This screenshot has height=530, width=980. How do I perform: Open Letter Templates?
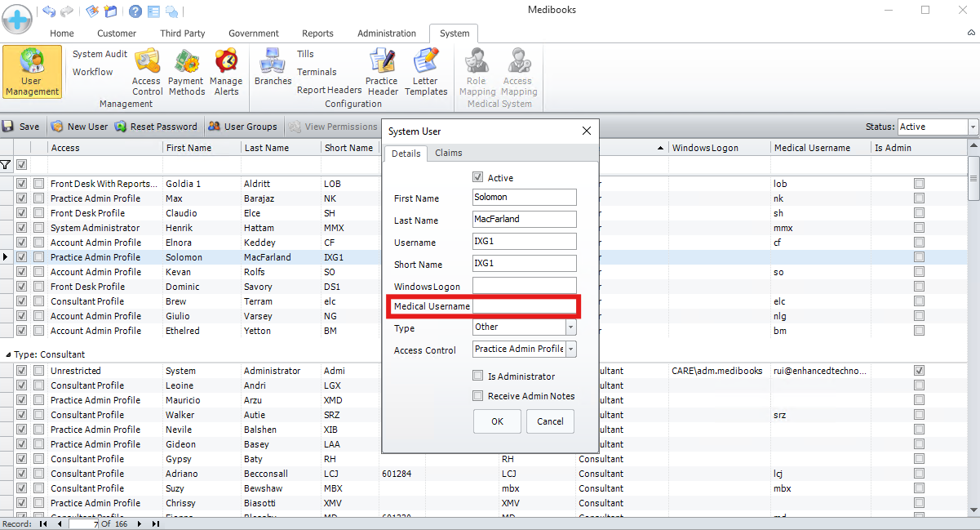point(426,71)
